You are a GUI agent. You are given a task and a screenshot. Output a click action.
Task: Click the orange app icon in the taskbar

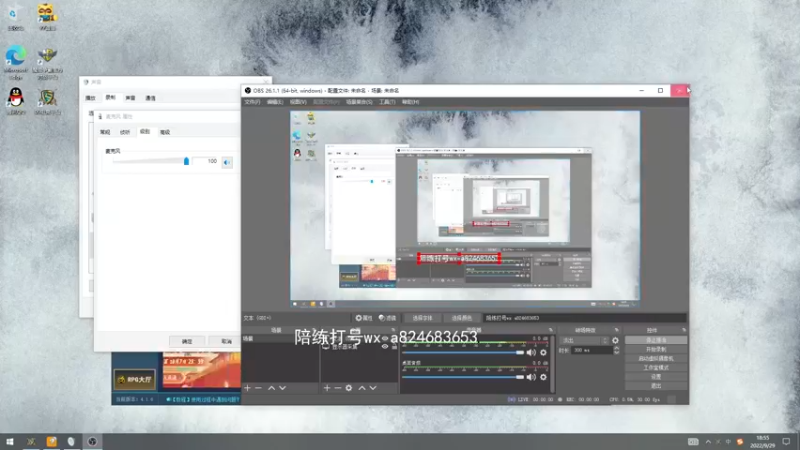tap(52, 441)
